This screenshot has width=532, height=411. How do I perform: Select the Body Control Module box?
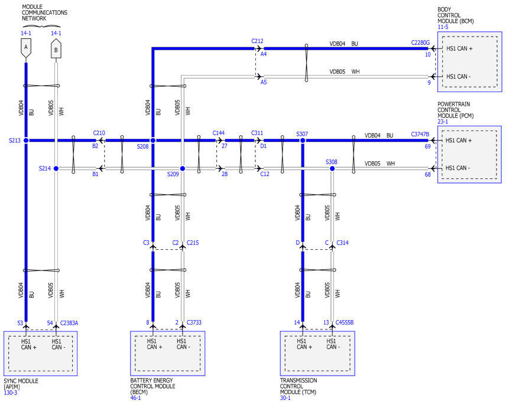tap(469, 62)
